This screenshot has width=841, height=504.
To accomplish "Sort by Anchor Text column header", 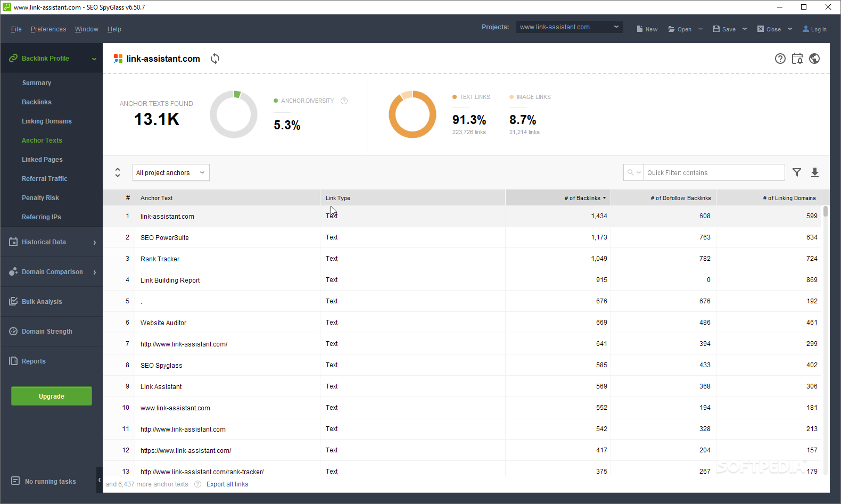I will (x=227, y=198).
